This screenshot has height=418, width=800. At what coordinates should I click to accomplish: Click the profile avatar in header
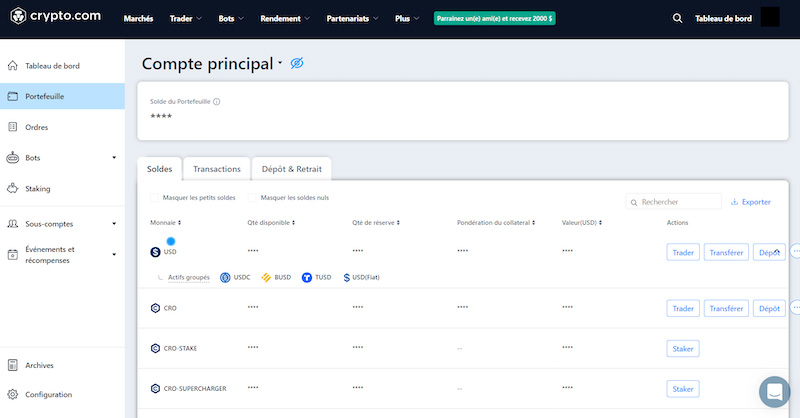point(769,17)
